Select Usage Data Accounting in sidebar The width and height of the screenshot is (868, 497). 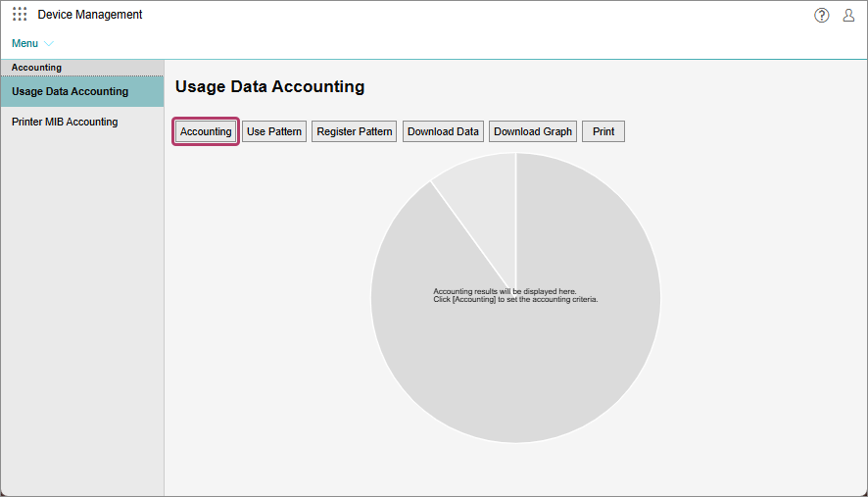[x=70, y=91]
